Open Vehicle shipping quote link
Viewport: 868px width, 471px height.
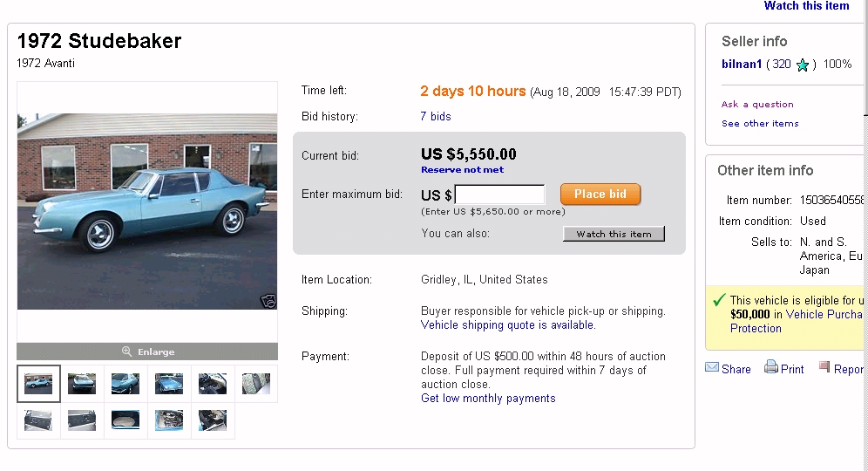tap(507, 325)
